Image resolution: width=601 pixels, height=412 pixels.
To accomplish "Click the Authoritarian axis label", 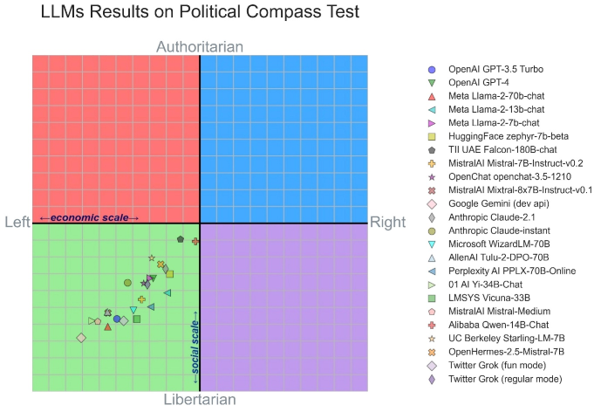I will (x=200, y=47).
